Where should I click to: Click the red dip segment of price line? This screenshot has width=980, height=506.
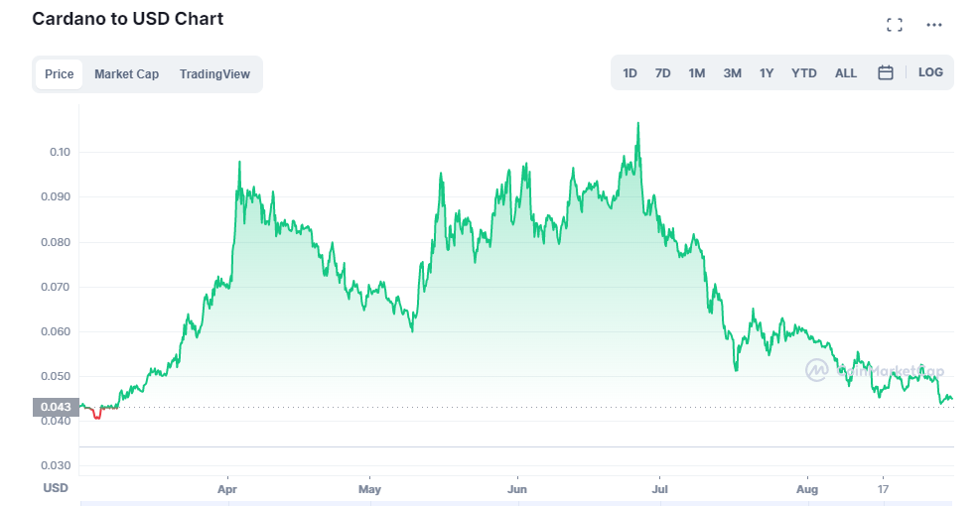coord(96,414)
